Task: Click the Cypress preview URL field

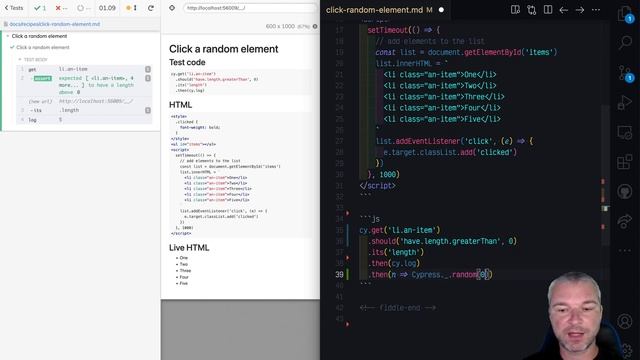Action: coord(250,8)
